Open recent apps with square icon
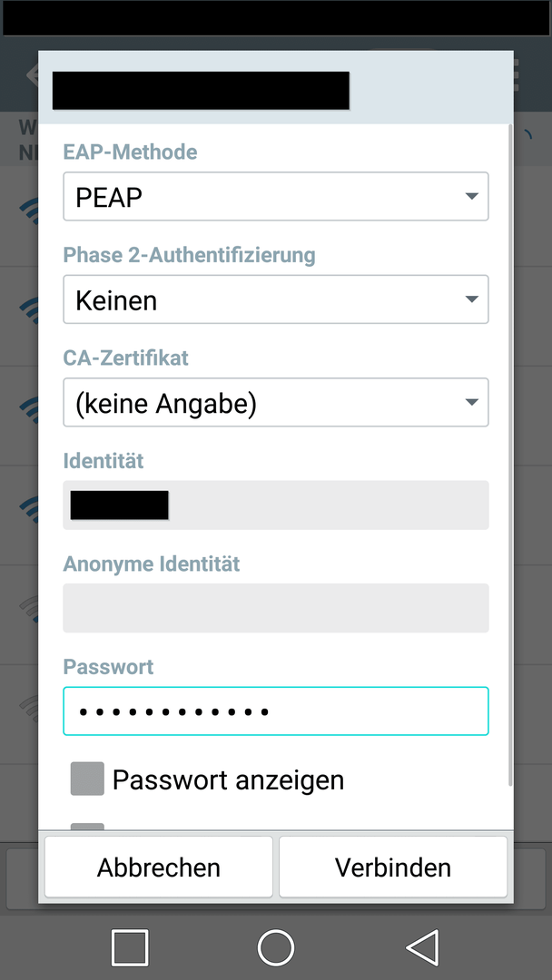This screenshot has width=552, height=980. click(x=130, y=947)
